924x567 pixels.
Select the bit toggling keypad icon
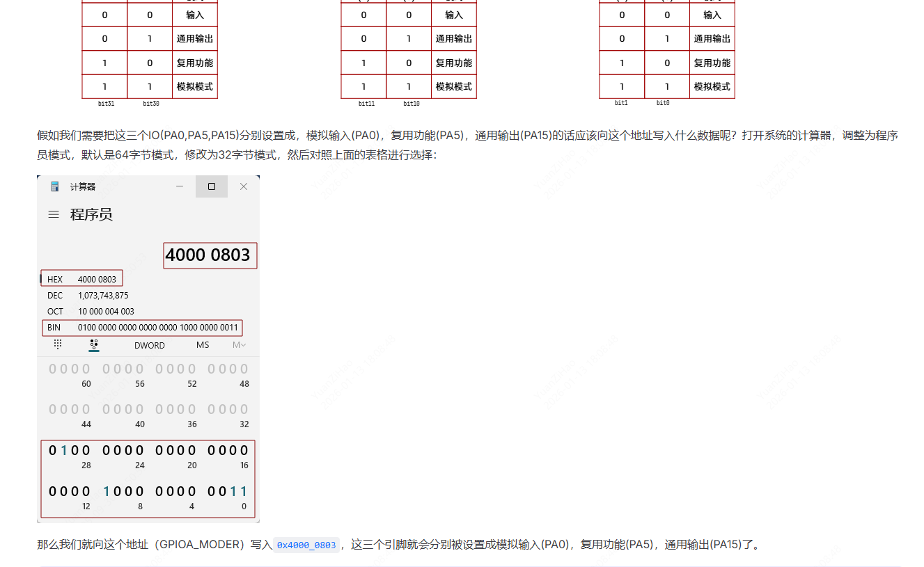click(x=95, y=344)
